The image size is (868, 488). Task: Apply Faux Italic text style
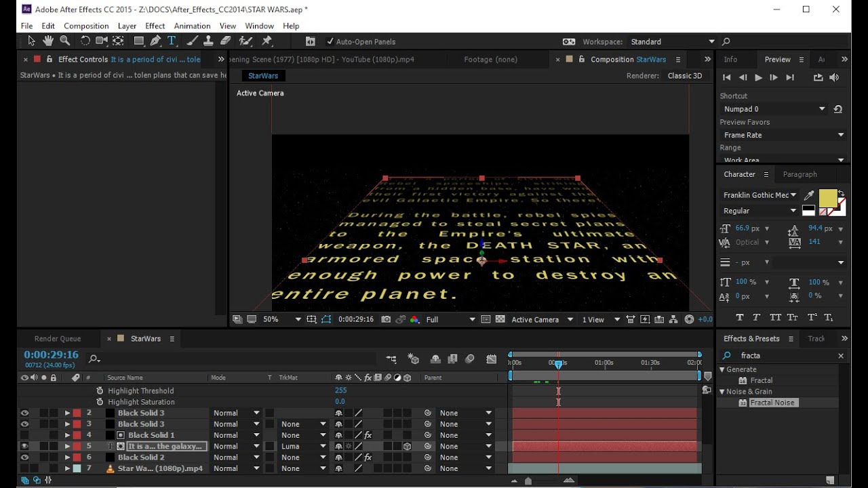757,317
